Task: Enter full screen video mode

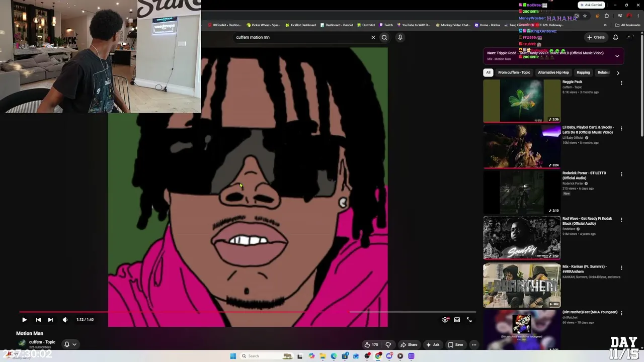Action: tap(469, 320)
